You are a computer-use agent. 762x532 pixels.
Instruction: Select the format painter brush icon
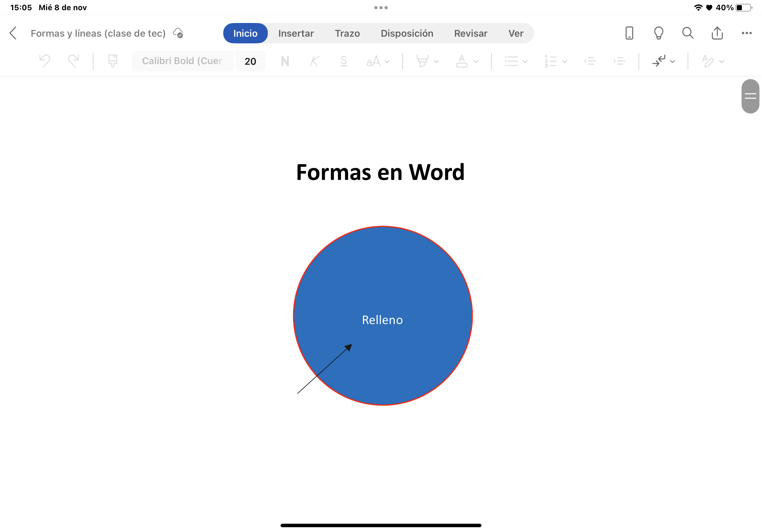[x=113, y=61]
